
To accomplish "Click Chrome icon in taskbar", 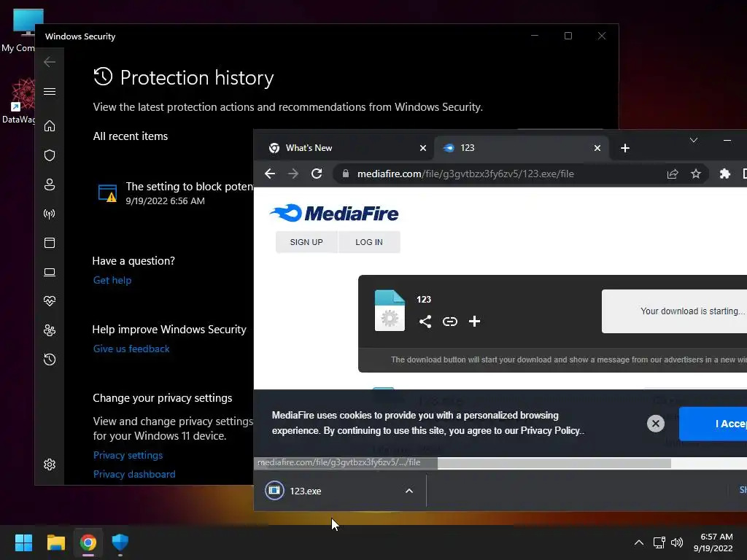I will pos(88,542).
